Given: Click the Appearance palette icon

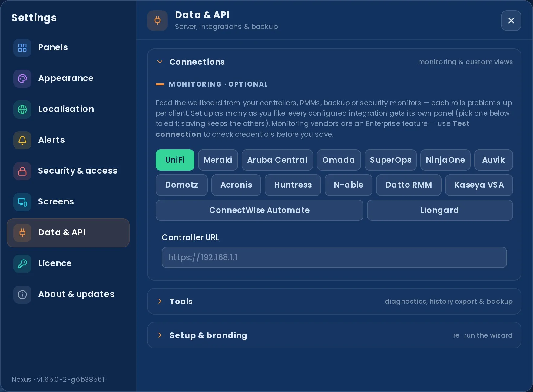Looking at the screenshot, I should [22, 78].
